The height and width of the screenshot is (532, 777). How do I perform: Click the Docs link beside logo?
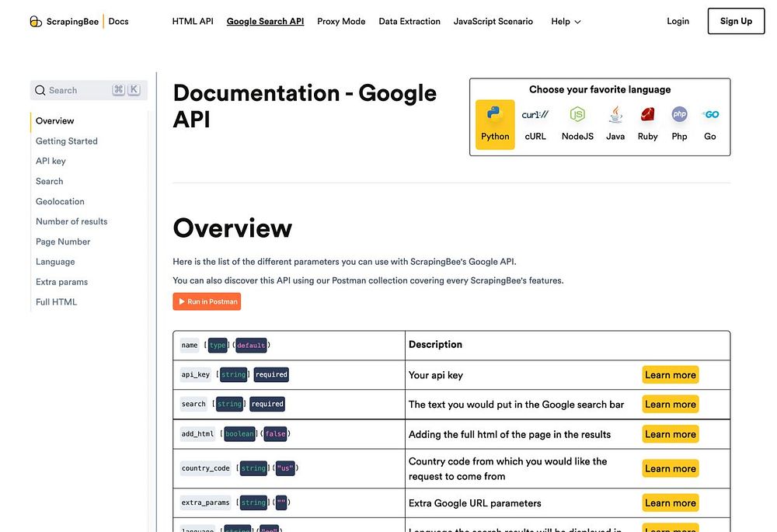point(118,21)
